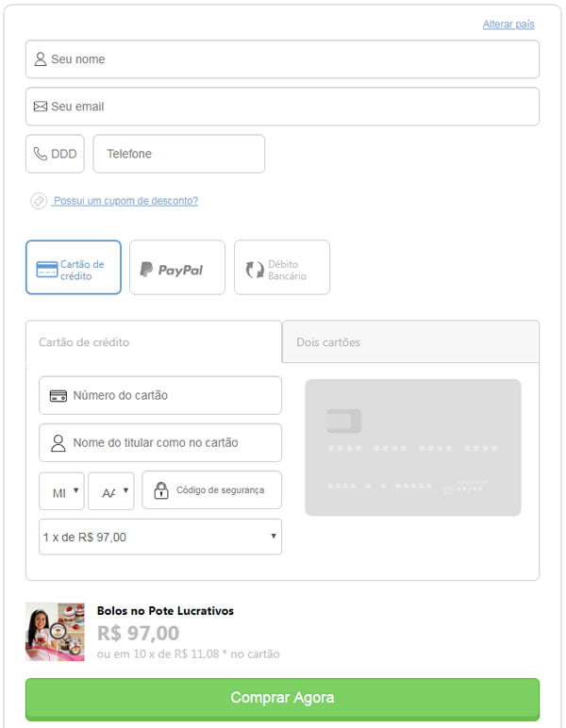Click the Comprar Agora button
Image resolution: width=566 pixels, height=728 pixels.
coord(282,699)
